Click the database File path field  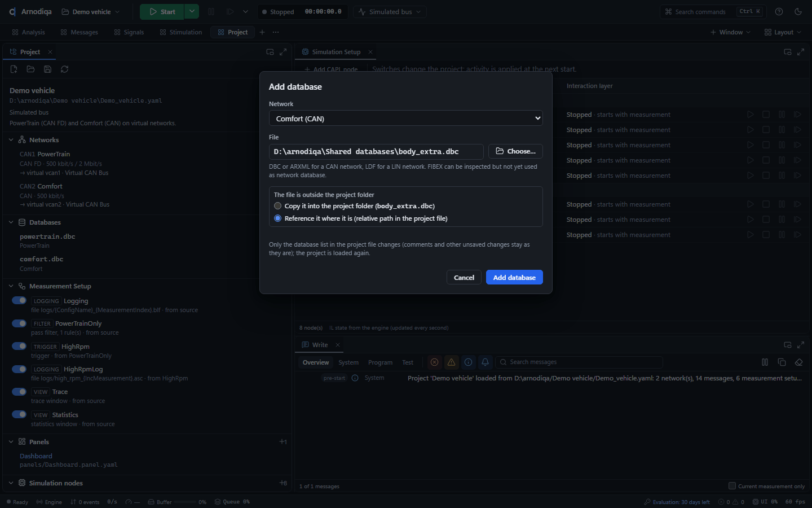pos(376,151)
